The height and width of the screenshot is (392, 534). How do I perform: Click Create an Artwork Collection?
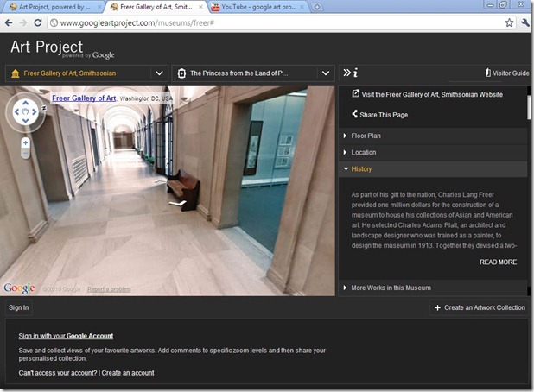(480, 307)
